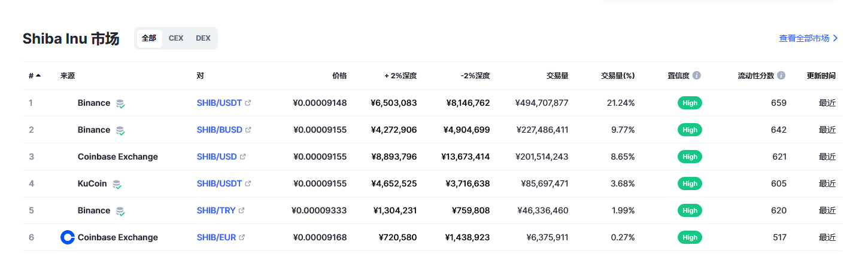Click the 交易量 column header
The width and height of the screenshot is (868, 257).
tap(557, 76)
